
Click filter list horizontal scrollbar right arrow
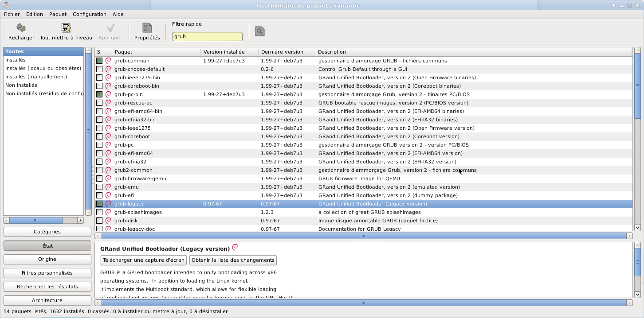tap(80, 220)
